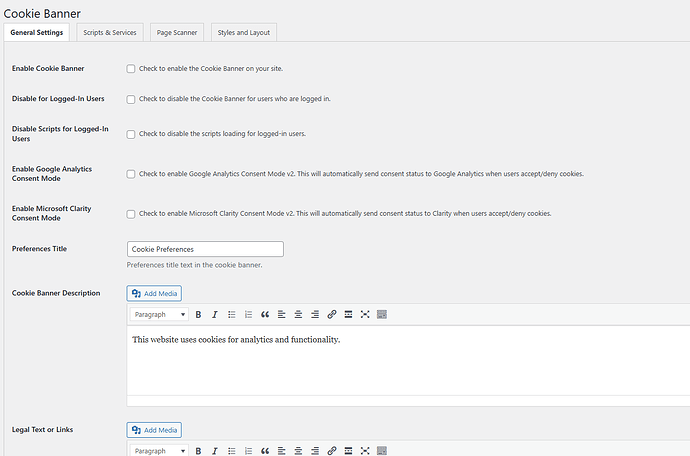Screen dimensions: 690x456
Task: Insert numbered list in Cookie Banner Description editor
Action: click(249, 314)
